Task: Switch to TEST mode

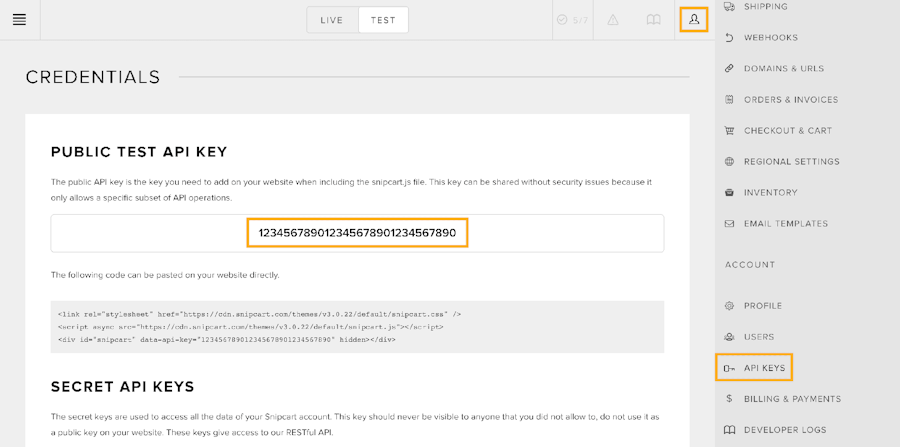Action: click(383, 20)
